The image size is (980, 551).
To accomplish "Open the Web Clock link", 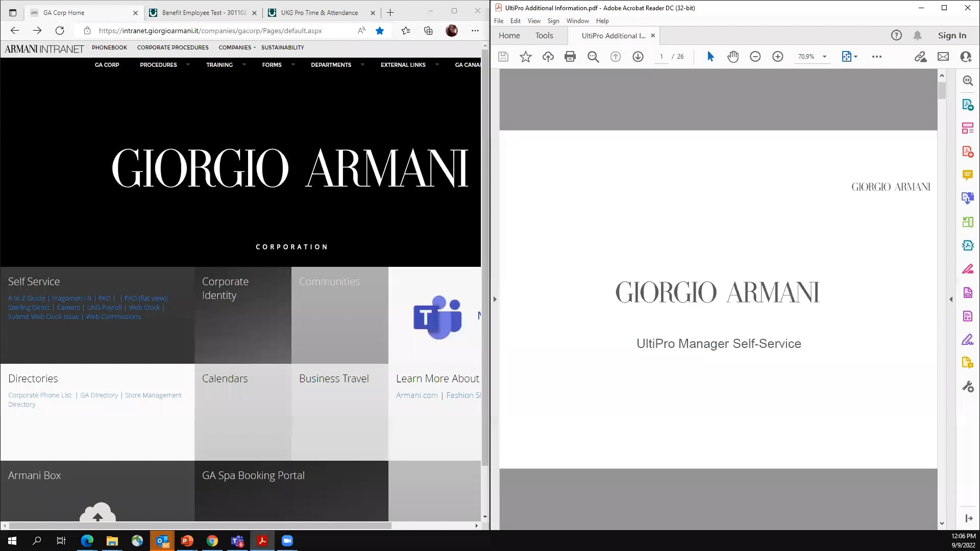I will (x=144, y=308).
